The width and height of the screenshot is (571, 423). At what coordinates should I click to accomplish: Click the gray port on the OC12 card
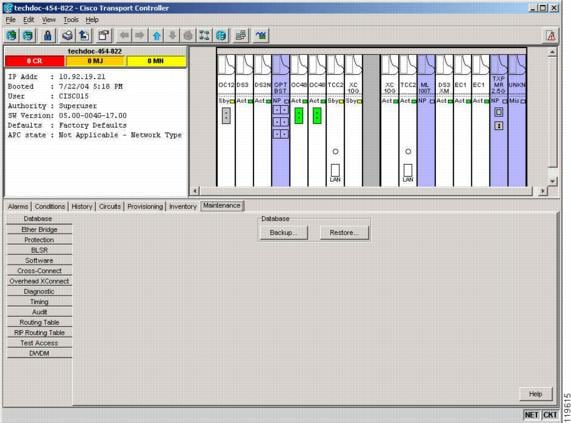tap(226, 116)
